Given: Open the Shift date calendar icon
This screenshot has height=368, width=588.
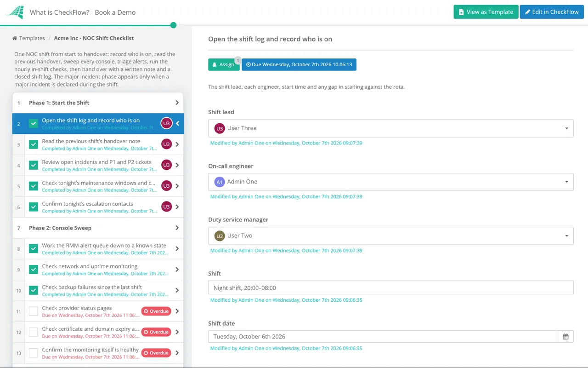Looking at the screenshot, I should click(565, 337).
